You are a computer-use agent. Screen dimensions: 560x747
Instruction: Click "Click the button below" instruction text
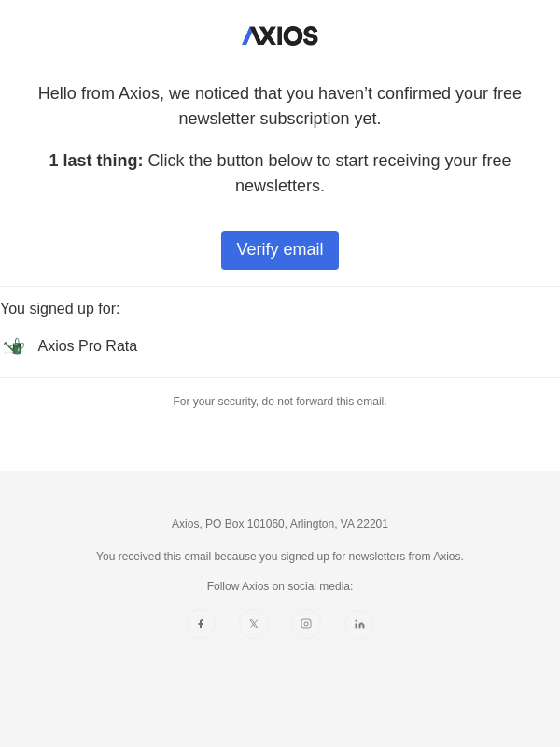[329, 161]
